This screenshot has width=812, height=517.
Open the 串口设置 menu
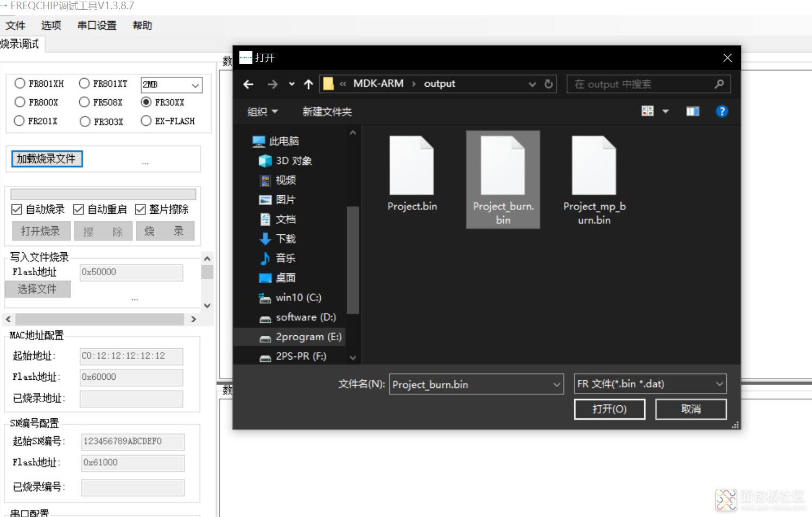click(x=97, y=25)
